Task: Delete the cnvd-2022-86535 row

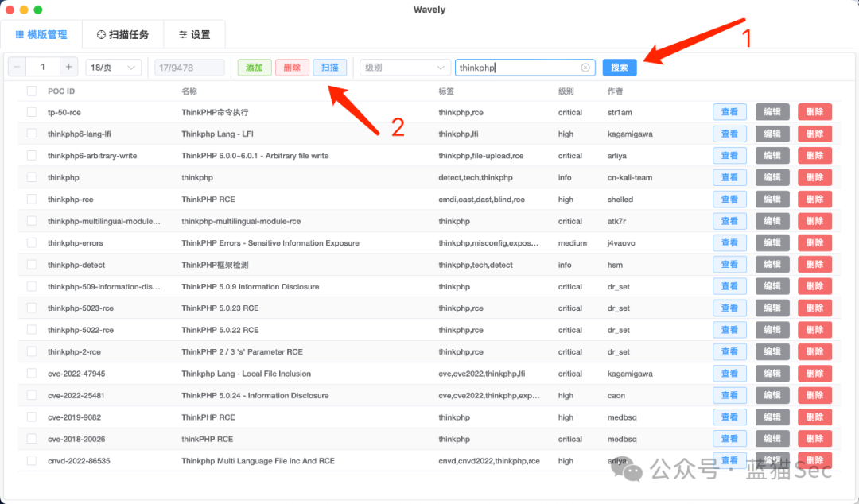Action: (815, 461)
